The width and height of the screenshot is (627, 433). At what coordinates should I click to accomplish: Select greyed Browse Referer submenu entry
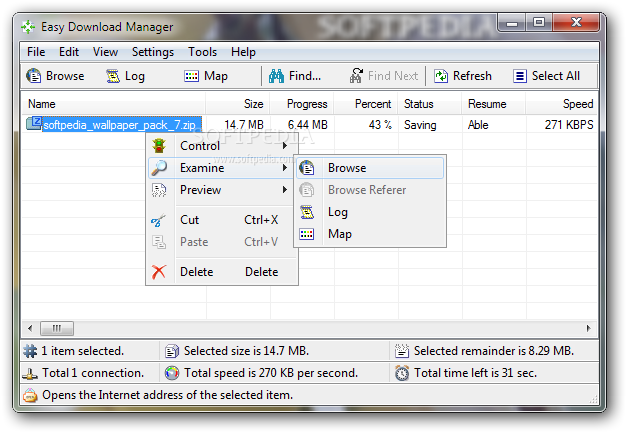point(370,190)
